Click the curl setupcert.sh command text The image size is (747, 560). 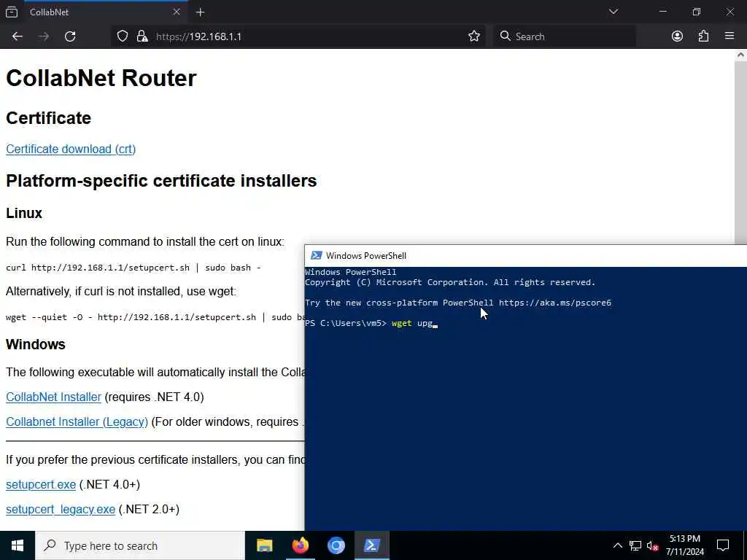pyautogui.click(x=133, y=268)
